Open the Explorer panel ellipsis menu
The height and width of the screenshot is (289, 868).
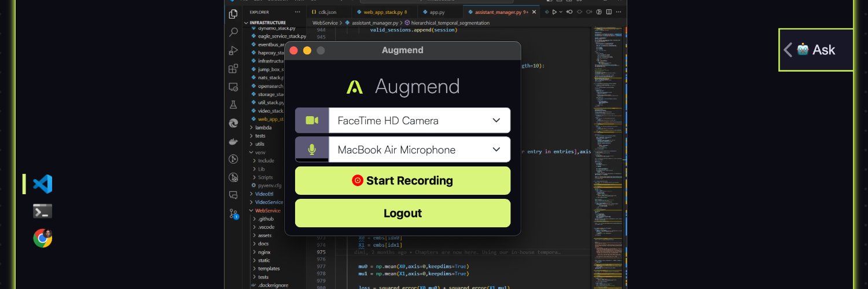pyautogui.click(x=298, y=12)
